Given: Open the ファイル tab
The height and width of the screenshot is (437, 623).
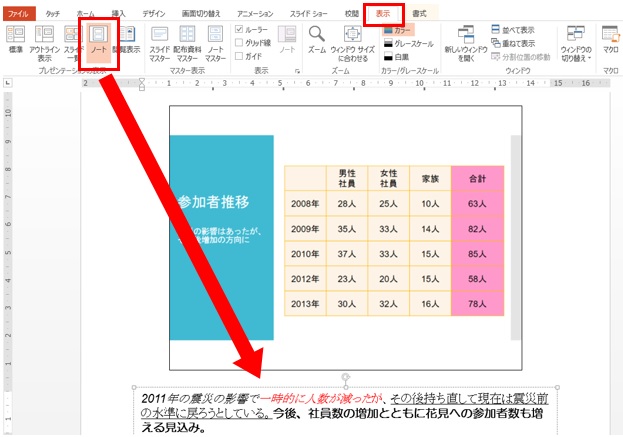Looking at the screenshot, I should click(19, 13).
